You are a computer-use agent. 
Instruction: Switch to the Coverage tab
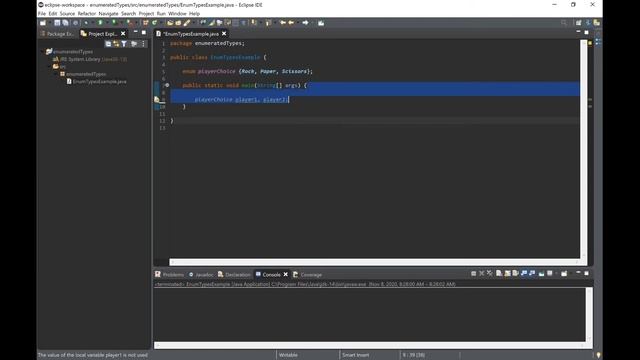307,275
